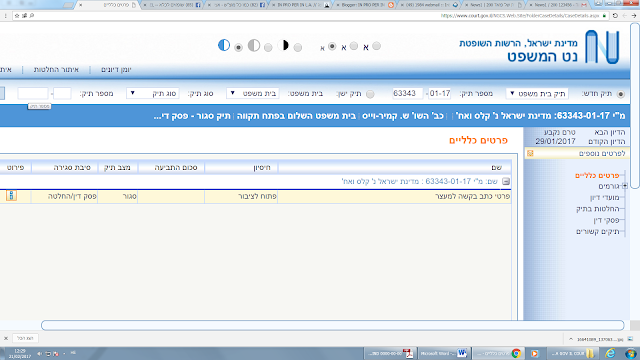
Task: Open the לפרטים נוספים panel icon
Action: 530,153
